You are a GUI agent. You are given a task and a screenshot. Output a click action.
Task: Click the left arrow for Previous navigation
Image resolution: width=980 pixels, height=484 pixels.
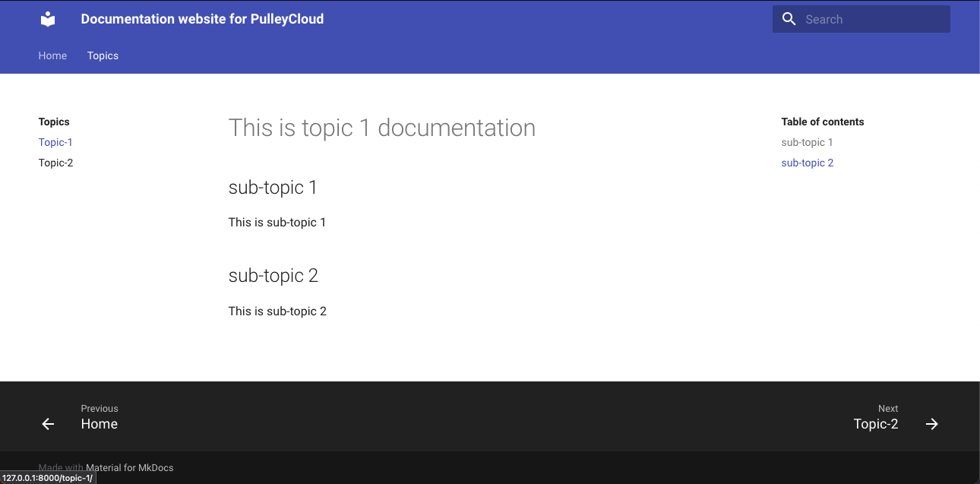[x=48, y=424]
